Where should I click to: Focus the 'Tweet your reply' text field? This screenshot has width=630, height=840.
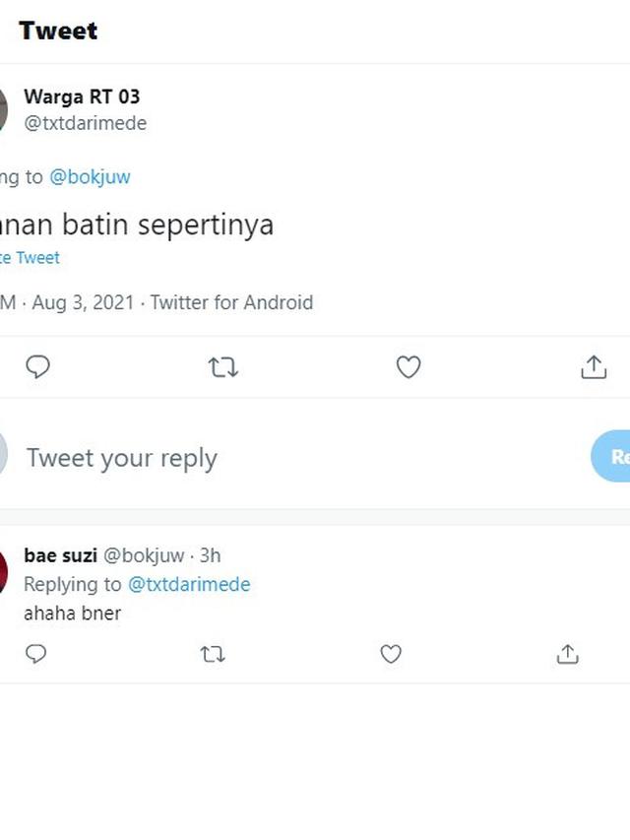click(x=121, y=457)
